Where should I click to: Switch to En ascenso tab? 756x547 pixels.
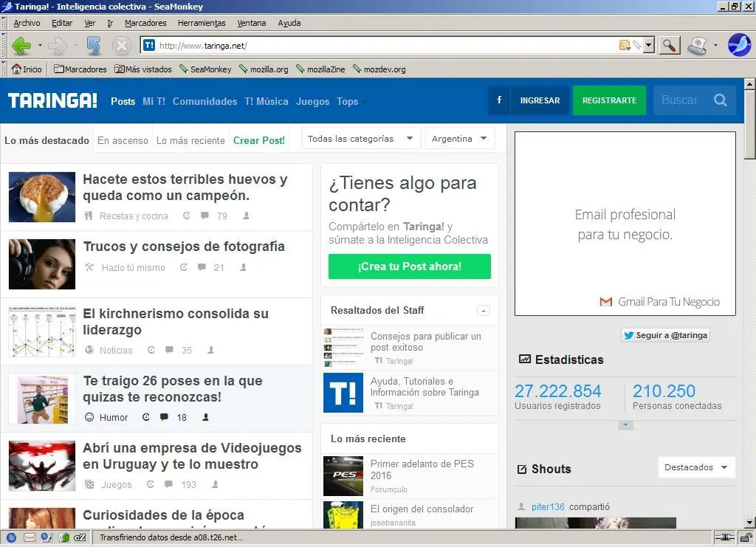[123, 140]
